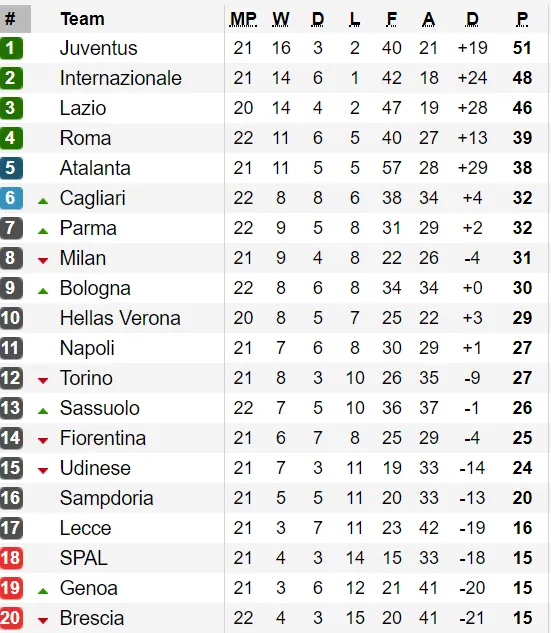Open the Hellas Verona team link

tap(120, 318)
